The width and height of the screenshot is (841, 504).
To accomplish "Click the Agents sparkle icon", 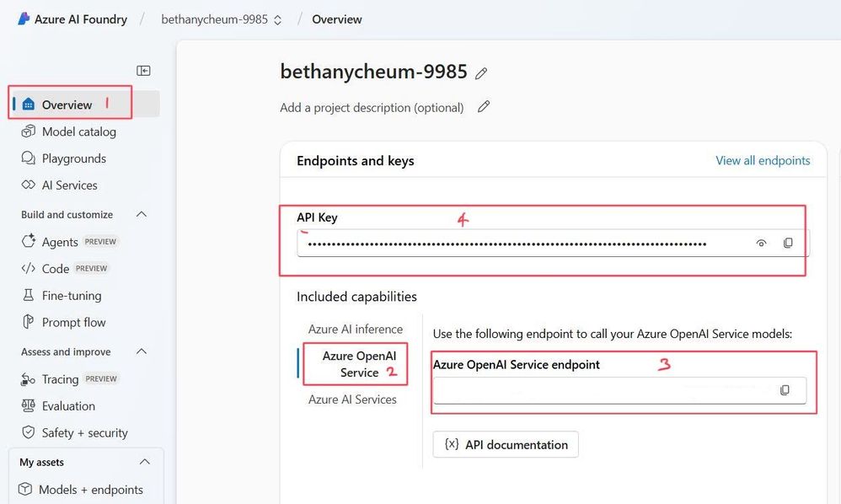I will click(29, 241).
